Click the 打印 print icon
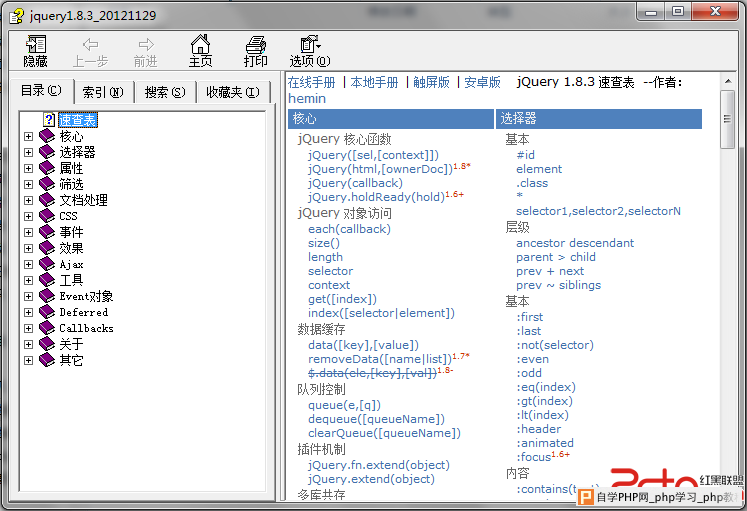This screenshot has width=747, height=511. pyautogui.click(x=255, y=44)
